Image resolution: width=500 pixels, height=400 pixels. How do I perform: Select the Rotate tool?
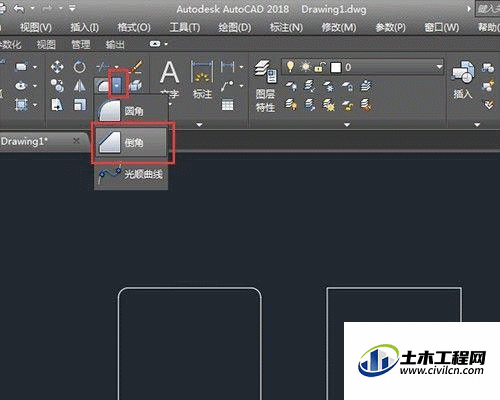tap(79, 67)
